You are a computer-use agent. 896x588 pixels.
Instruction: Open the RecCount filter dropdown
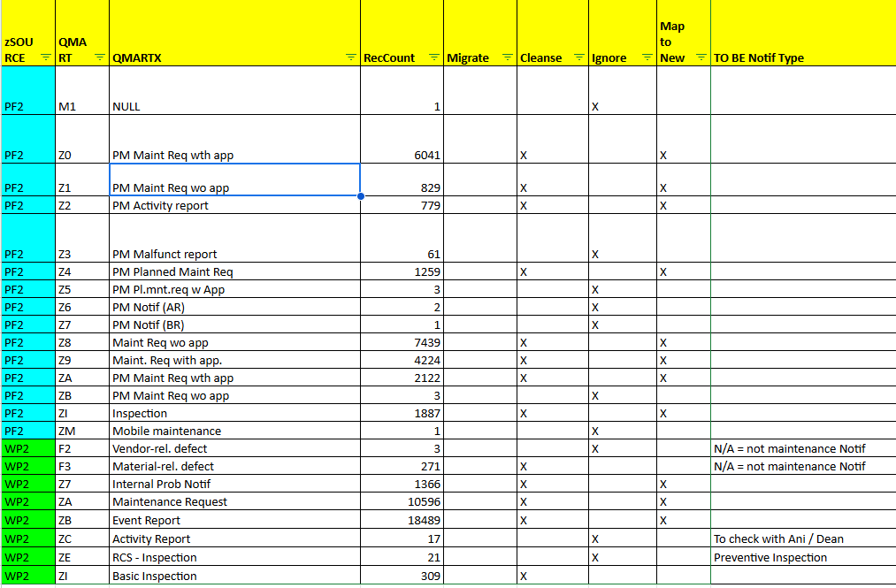(433, 58)
